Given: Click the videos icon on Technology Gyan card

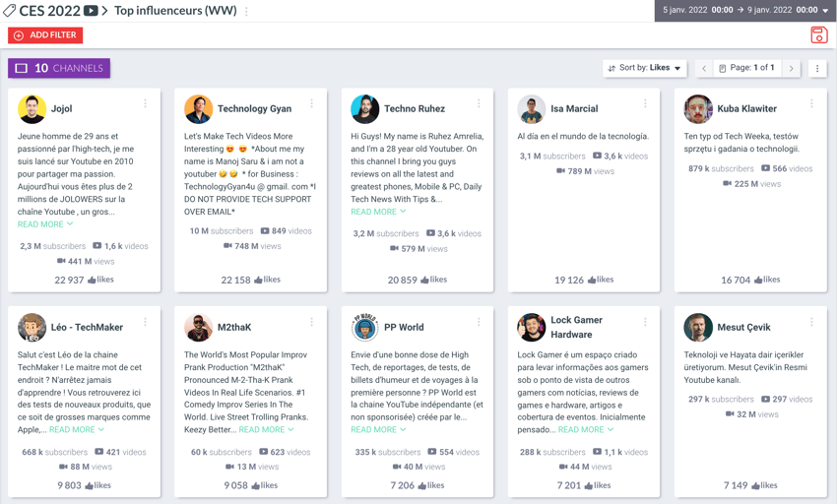Looking at the screenshot, I should coord(265,231).
